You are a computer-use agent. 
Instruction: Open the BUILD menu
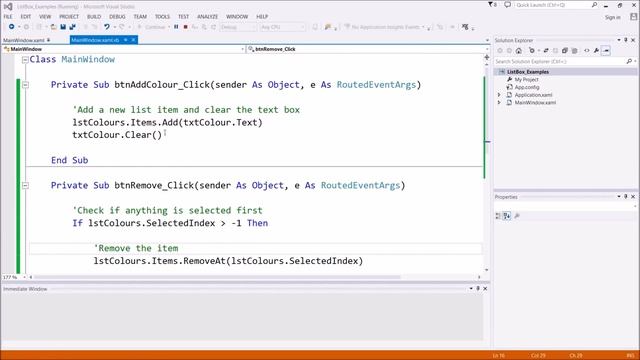coord(94,17)
